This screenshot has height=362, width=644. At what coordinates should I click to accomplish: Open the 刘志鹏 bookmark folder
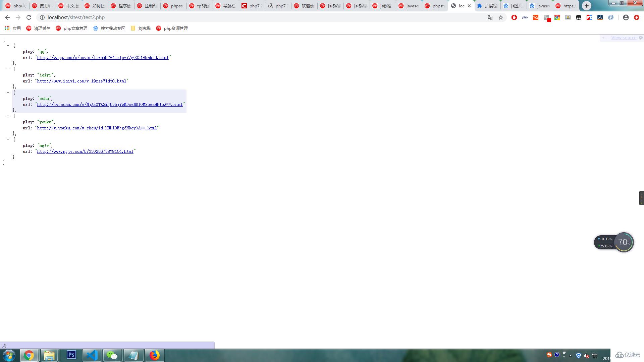(141, 28)
